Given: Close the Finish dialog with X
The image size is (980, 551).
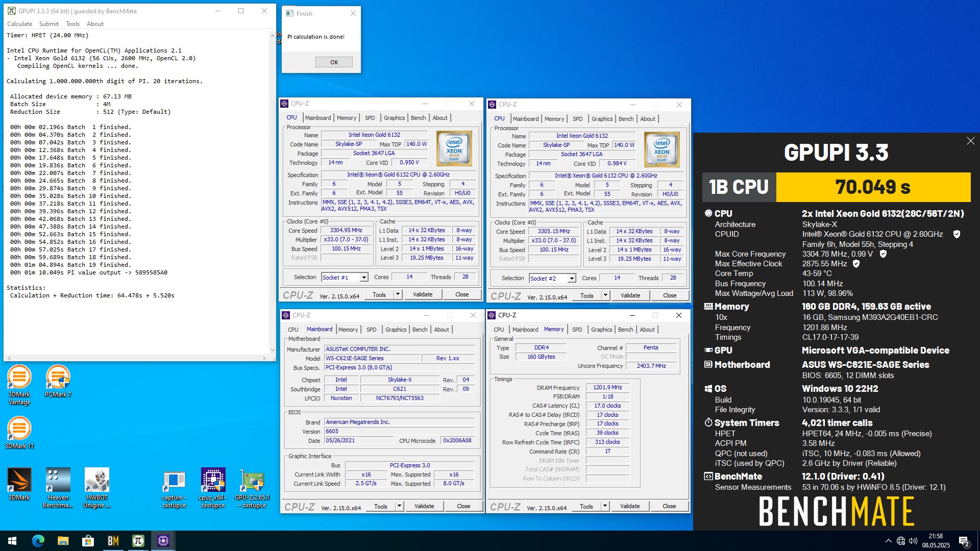Looking at the screenshot, I should point(353,14).
